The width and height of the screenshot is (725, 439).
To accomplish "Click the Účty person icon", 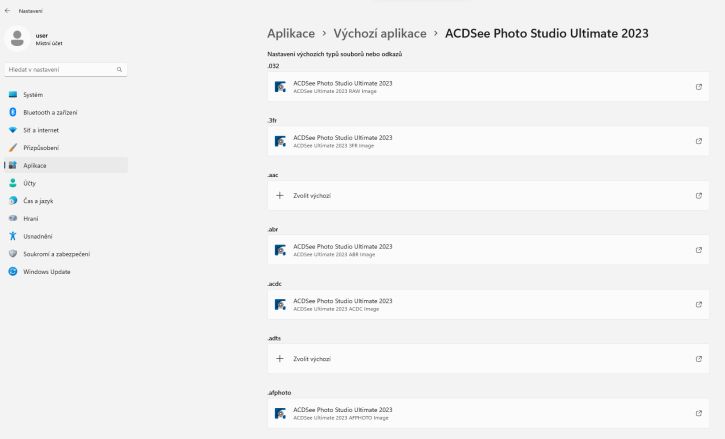I will 13,183.
